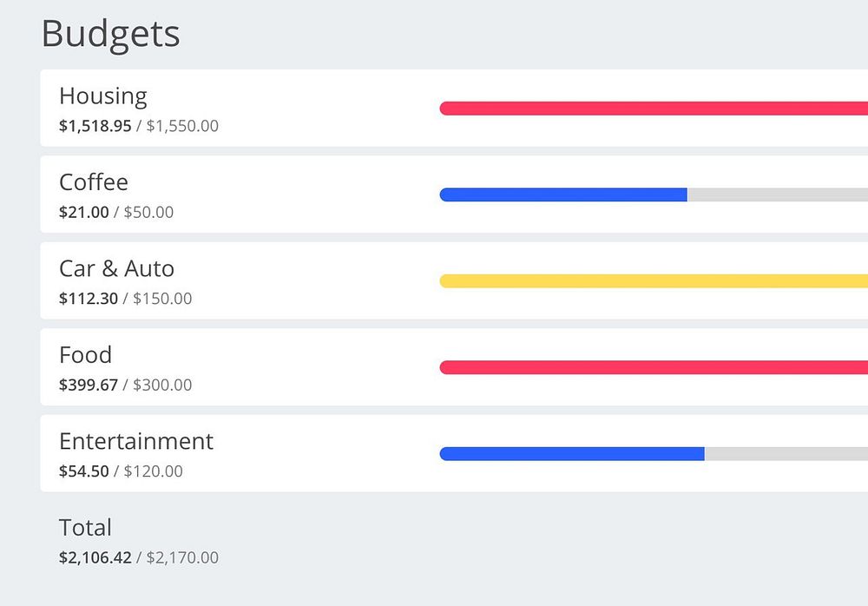Image resolution: width=868 pixels, height=606 pixels.
Task: Click the Entertainment amount $54.50
Action: click(x=84, y=471)
